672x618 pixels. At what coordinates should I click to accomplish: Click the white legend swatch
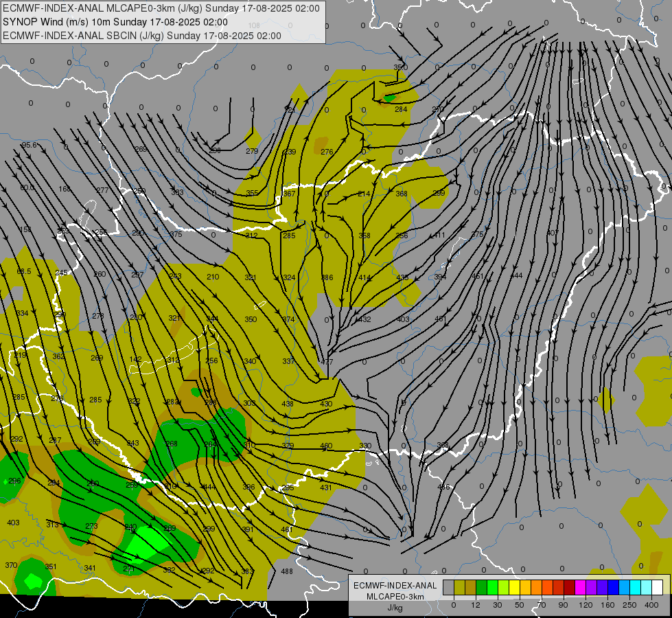pyautogui.click(x=658, y=587)
